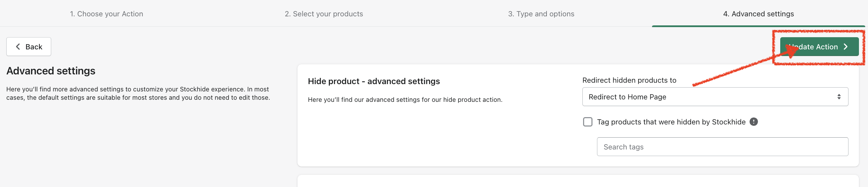Select the Advanced settings step tab
Image resolution: width=868 pixels, height=187 pixels.
pyautogui.click(x=758, y=14)
